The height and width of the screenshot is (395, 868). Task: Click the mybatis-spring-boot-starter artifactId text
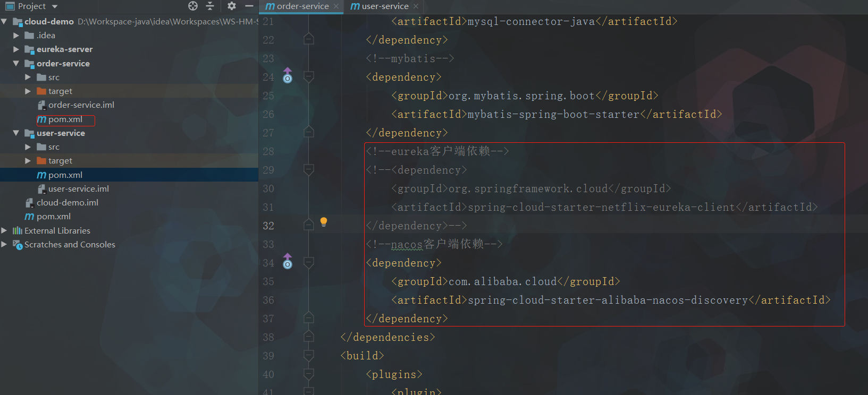click(x=553, y=114)
